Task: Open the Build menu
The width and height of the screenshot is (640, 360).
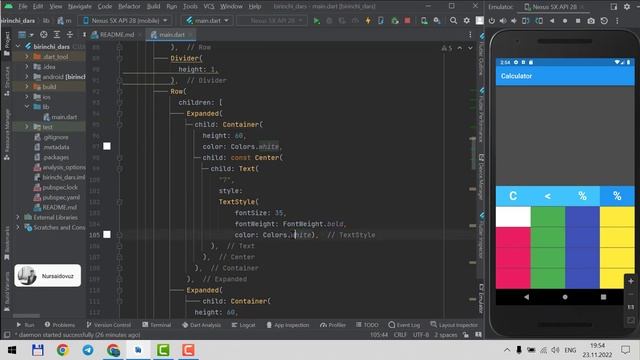Action: (153, 7)
